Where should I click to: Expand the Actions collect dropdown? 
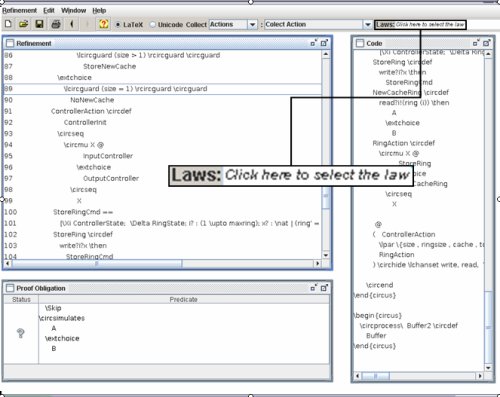pyautogui.click(x=252, y=25)
